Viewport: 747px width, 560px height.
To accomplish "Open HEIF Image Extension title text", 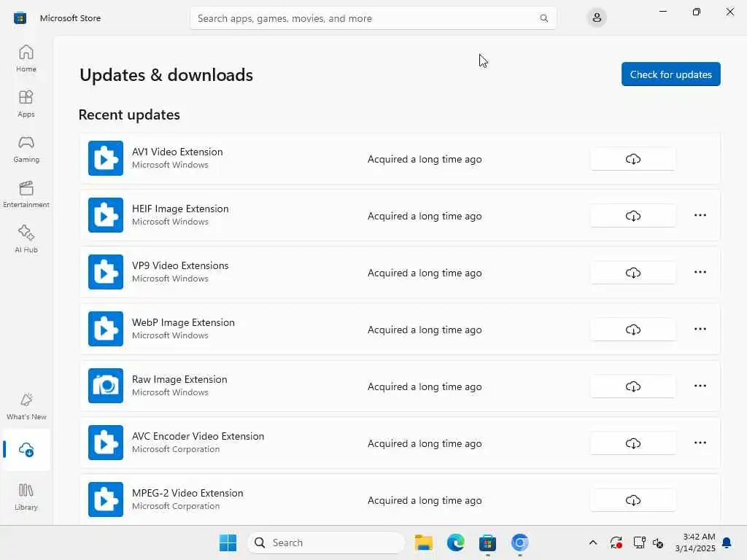I will pos(180,209).
